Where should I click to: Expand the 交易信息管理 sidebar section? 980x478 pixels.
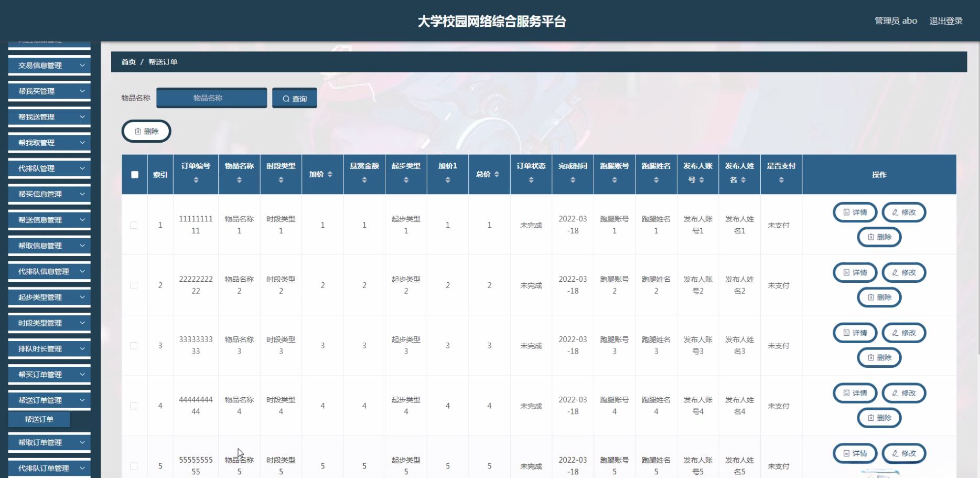point(49,65)
